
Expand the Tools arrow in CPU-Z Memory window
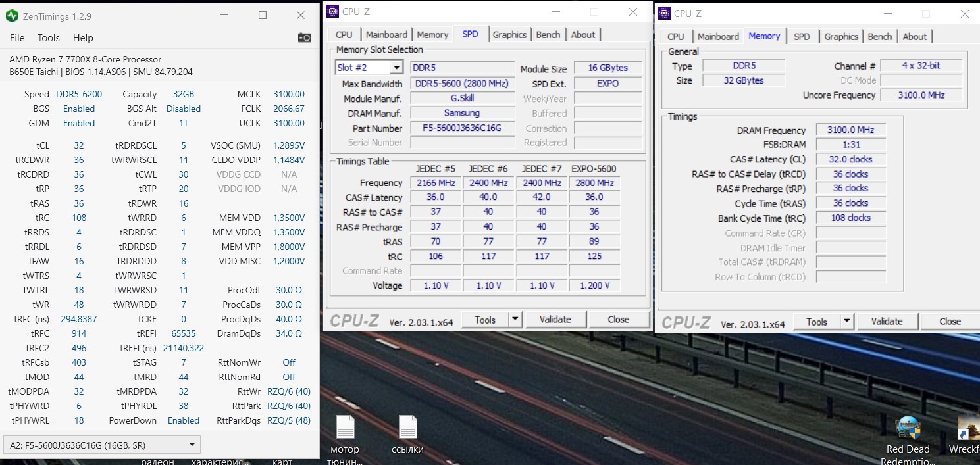pyautogui.click(x=846, y=322)
